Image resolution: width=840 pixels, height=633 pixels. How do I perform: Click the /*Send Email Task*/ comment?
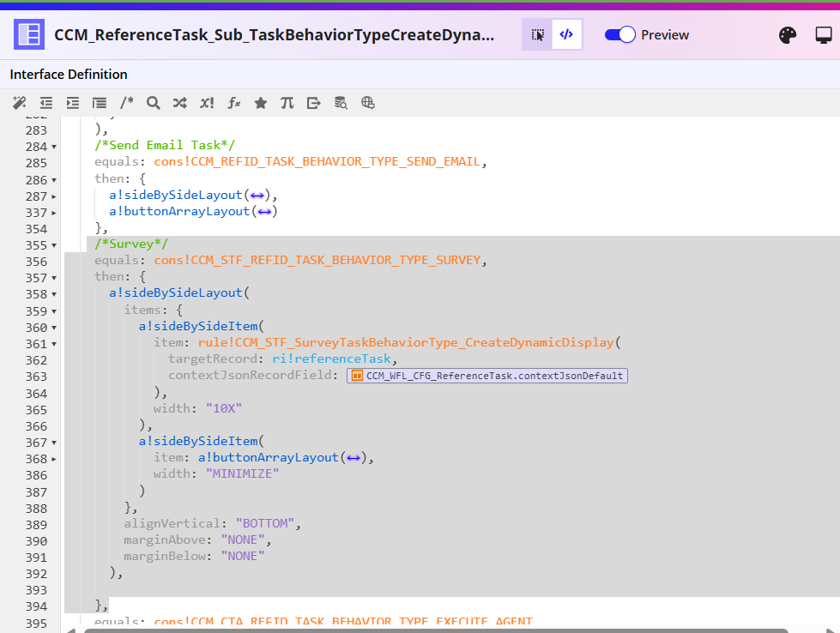point(165,145)
